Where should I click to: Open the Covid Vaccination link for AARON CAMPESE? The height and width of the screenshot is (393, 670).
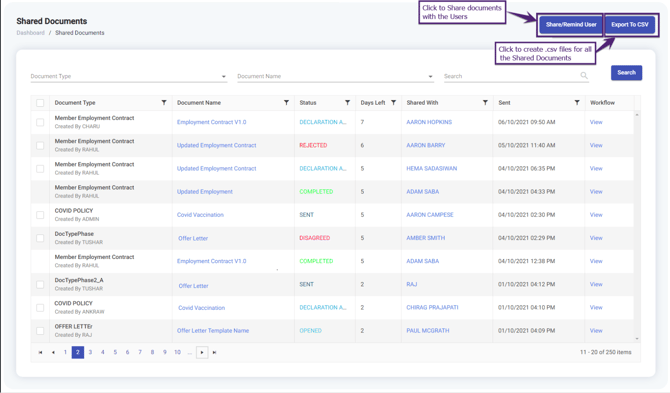tap(200, 215)
